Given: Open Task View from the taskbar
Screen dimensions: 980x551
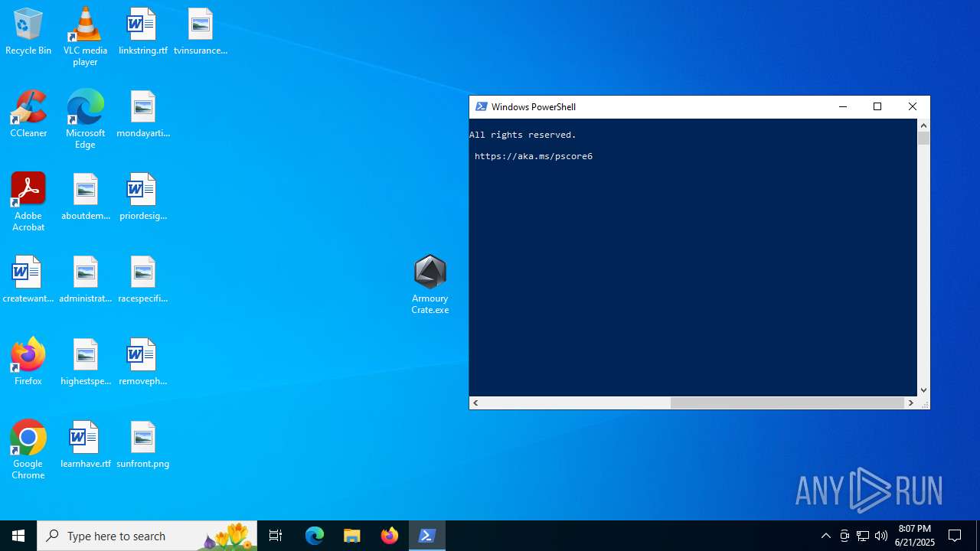Looking at the screenshot, I should click(276, 536).
